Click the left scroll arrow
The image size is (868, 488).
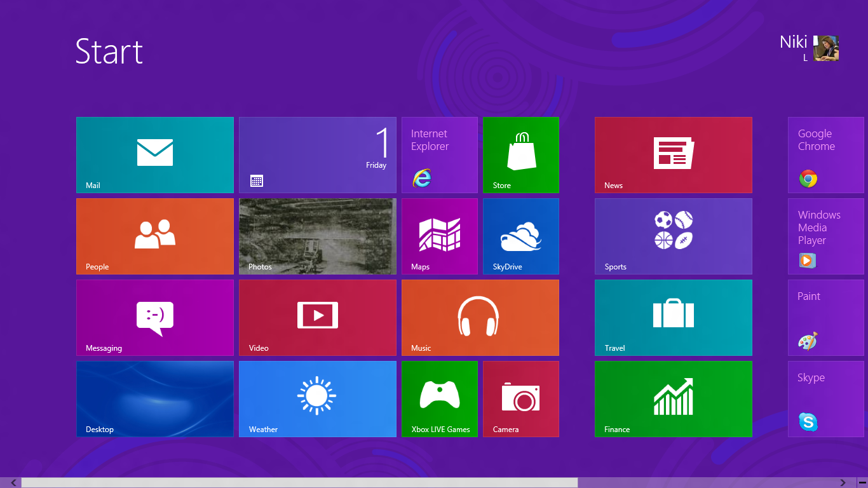coord(13,483)
